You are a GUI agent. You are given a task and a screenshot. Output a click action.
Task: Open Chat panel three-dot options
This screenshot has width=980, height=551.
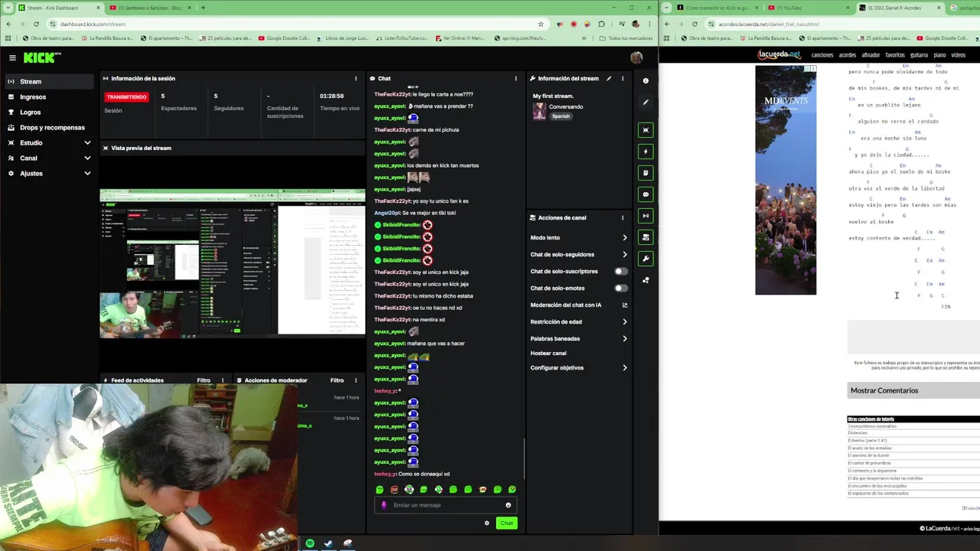coord(515,78)
